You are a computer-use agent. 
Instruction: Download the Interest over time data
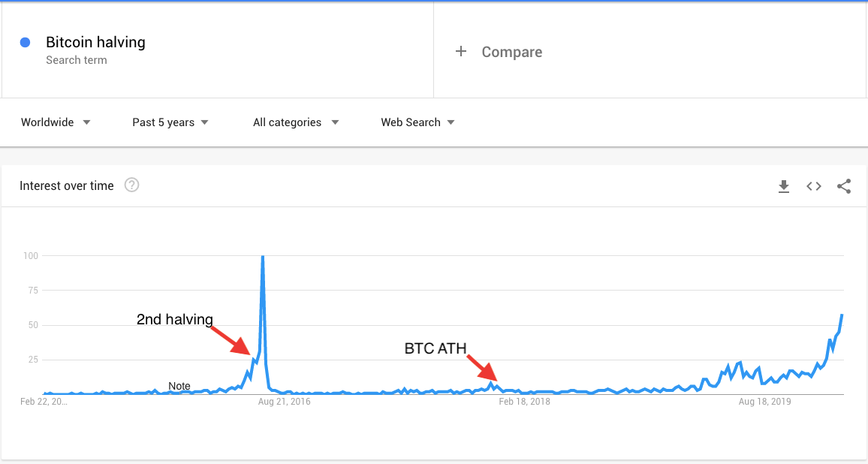(784, 186)
